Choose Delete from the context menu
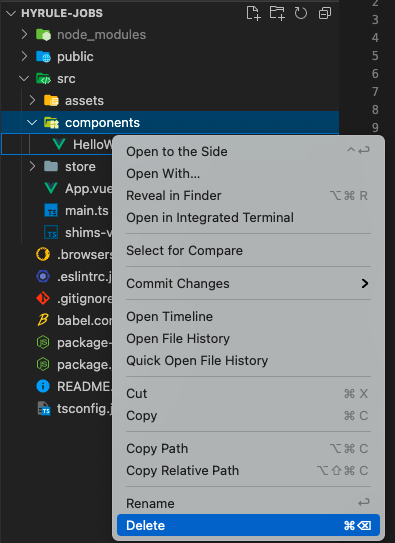The height and width of the screenshot is (543, 395). (x=249, y=525)
